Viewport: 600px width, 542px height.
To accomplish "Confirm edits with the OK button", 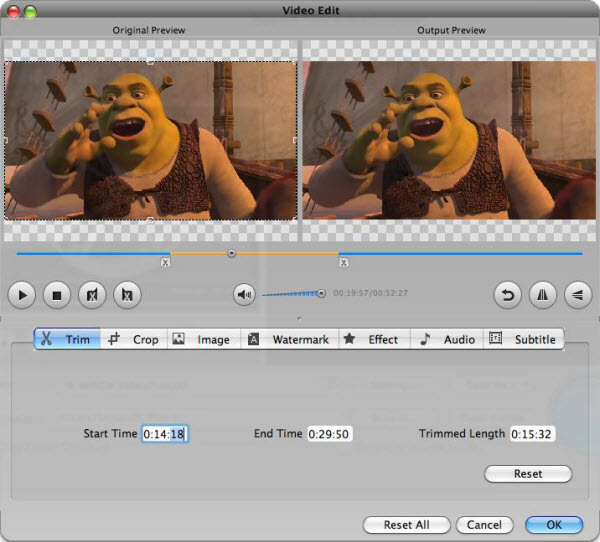I will [554, 525].
